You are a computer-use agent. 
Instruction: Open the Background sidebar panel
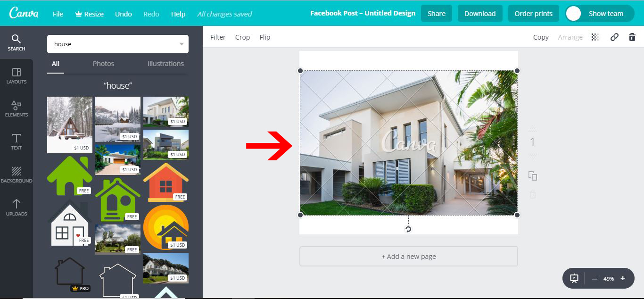pyautogui.click(x=17, y=174)
